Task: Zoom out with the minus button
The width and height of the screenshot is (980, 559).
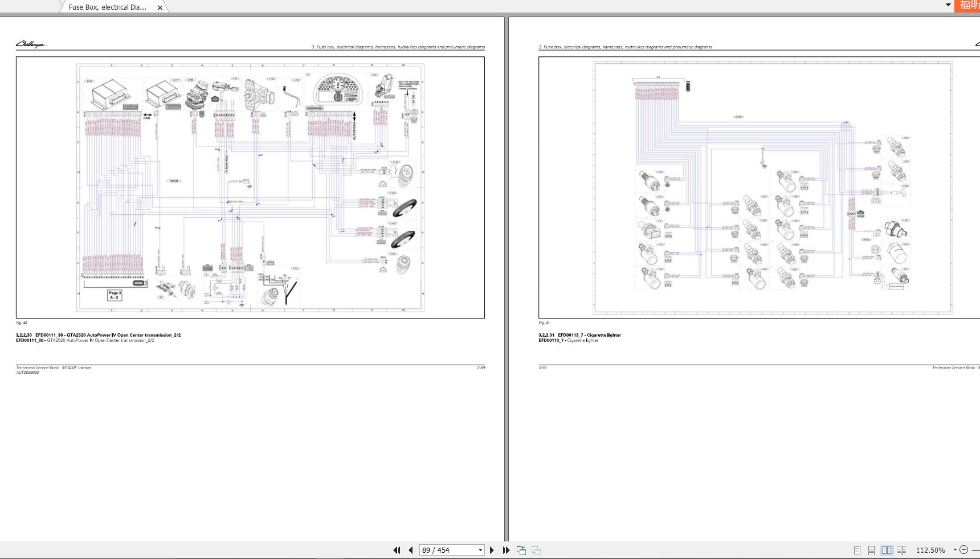Action: click(963, 550)
